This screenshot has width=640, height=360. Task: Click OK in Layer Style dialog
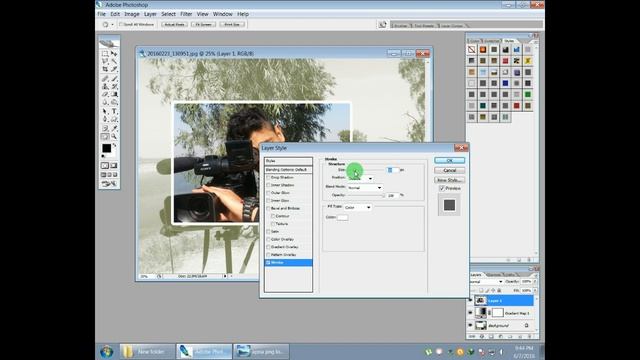click(449, 160)
